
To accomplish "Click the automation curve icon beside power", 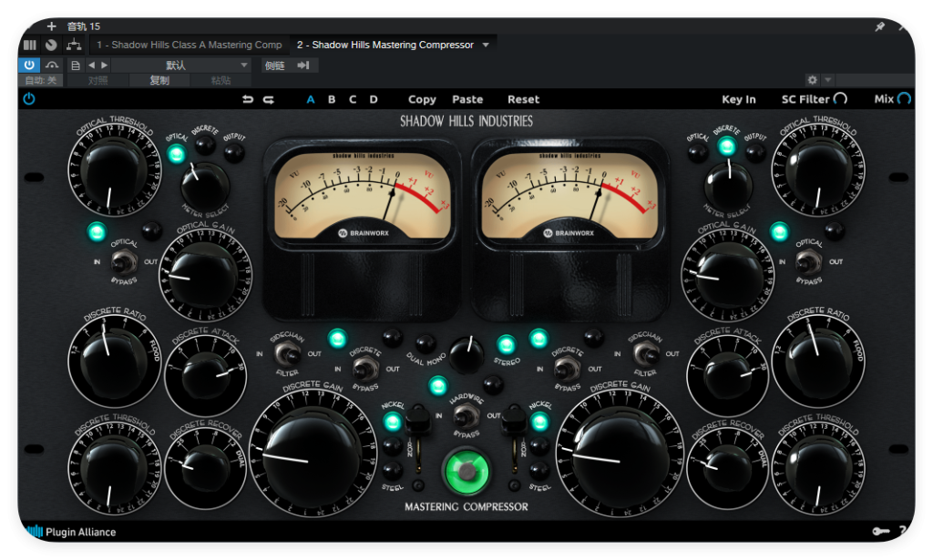I will click(52, 65).
